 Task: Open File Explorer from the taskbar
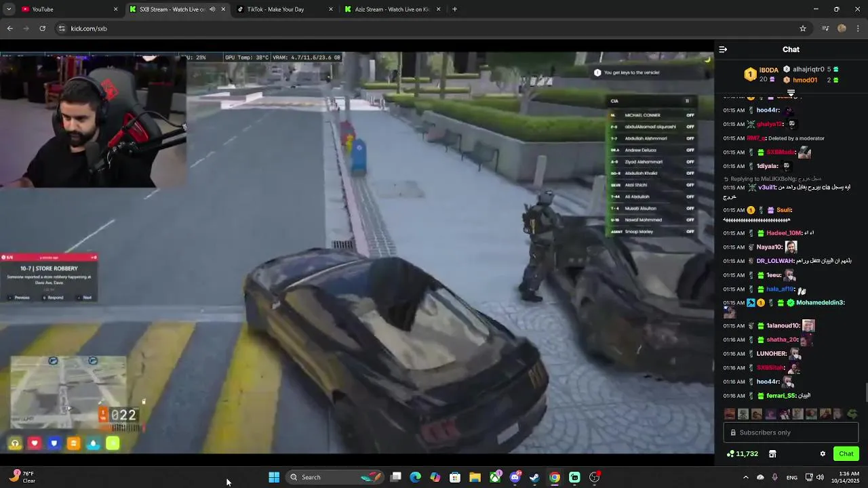475,477
